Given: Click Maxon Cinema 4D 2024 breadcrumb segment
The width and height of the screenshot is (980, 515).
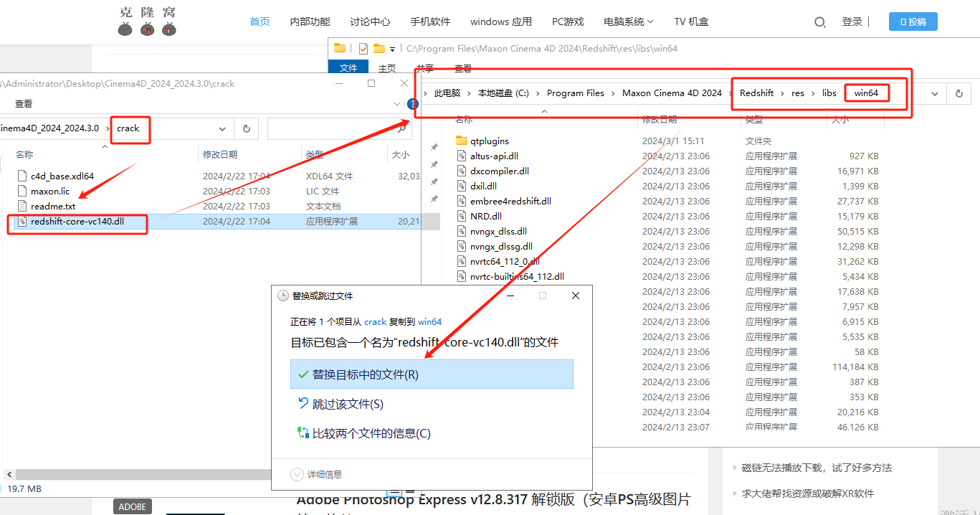Looking at the screenshot, I should click(x=672, y=93).
